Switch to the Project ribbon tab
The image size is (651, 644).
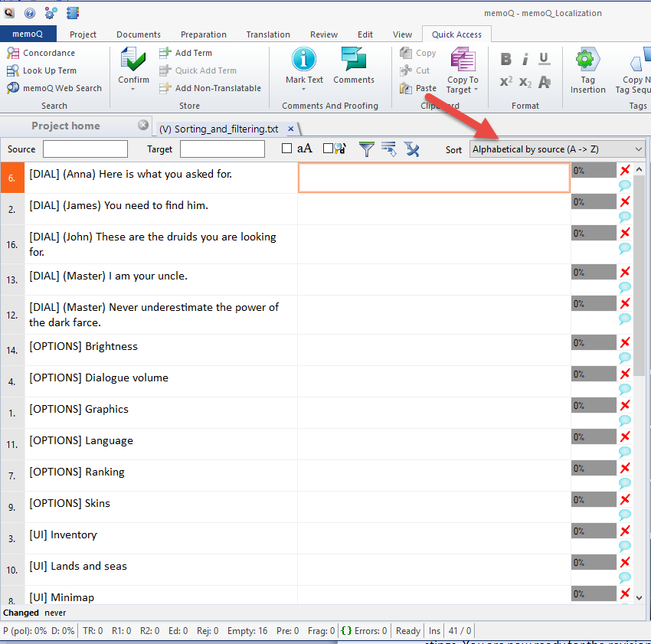click(x=83, y=34)
